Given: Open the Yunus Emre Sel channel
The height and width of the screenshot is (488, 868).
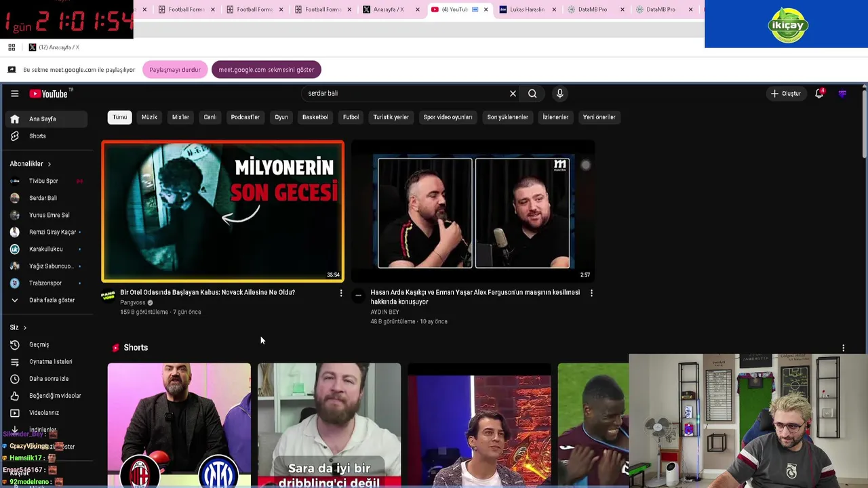Looking at the screenshot, I should pyautogui.click(x=46, y=215).
